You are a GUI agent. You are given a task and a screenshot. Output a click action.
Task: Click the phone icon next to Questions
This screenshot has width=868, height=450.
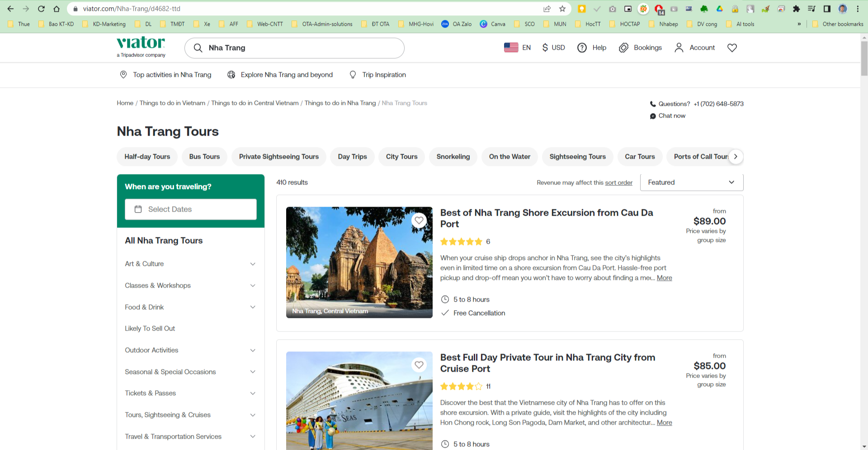[652, 103]
